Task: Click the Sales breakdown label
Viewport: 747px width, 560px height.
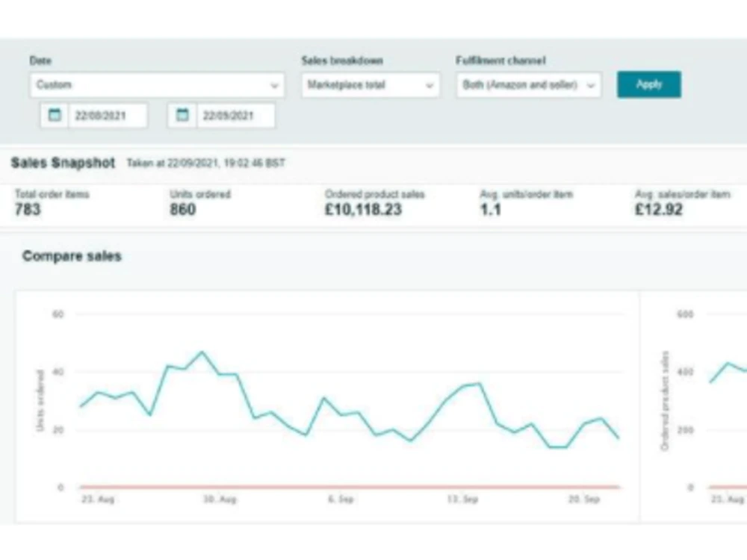Action: (x=342, y=60)
